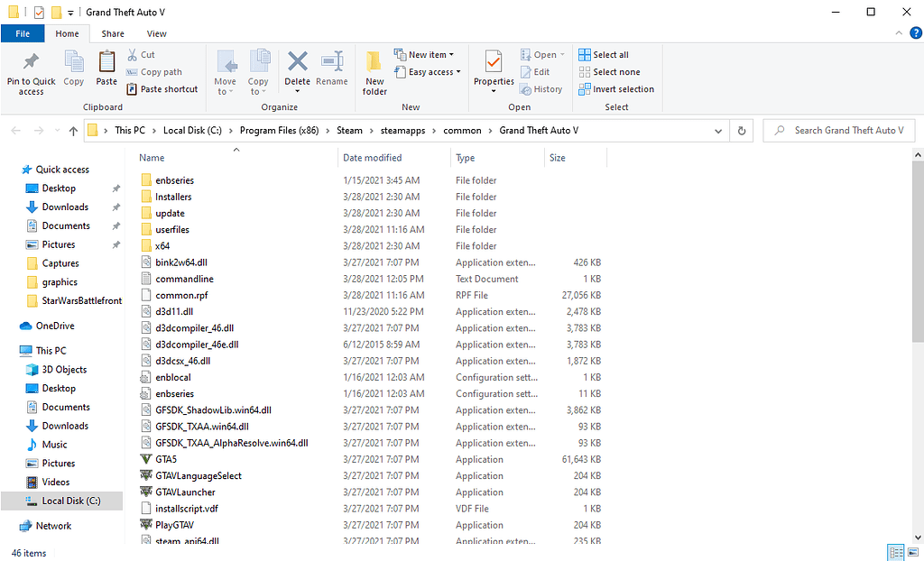Viewport: 924px width, 561px height.
Task: Click the Rename icon
Action: pos(332,72)
